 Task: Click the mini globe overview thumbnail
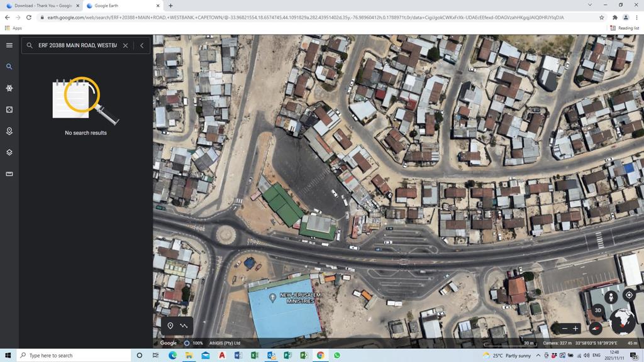tap(623, 321)
